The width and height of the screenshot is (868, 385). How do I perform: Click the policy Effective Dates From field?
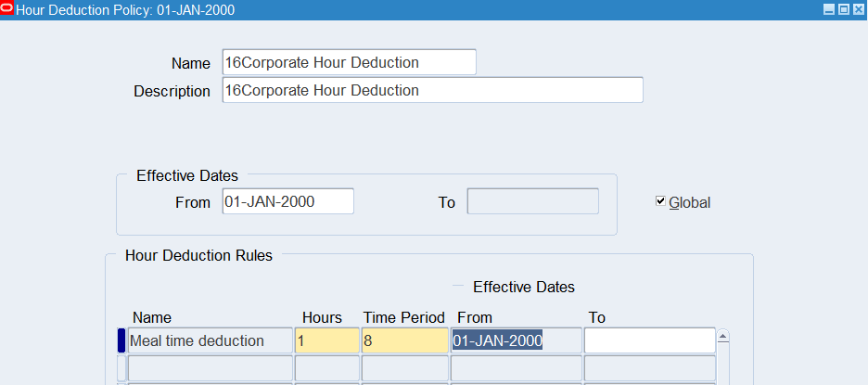click(287, 201)
